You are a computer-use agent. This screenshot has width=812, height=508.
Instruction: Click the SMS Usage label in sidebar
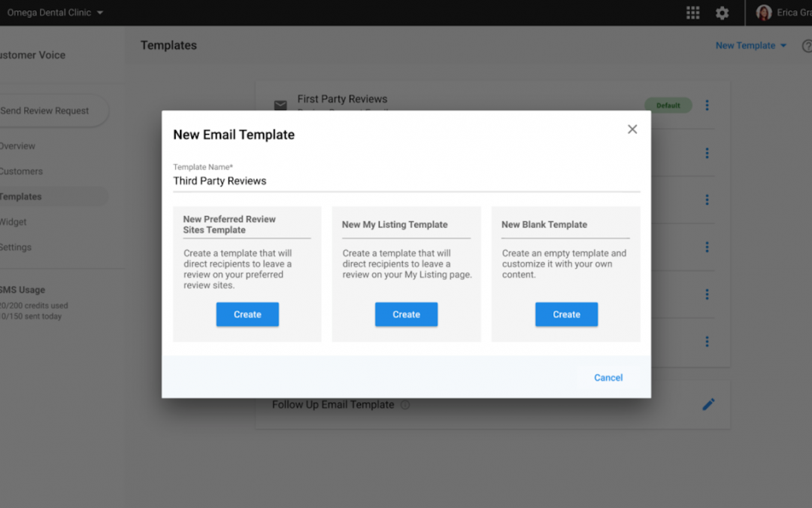(23, 290)
